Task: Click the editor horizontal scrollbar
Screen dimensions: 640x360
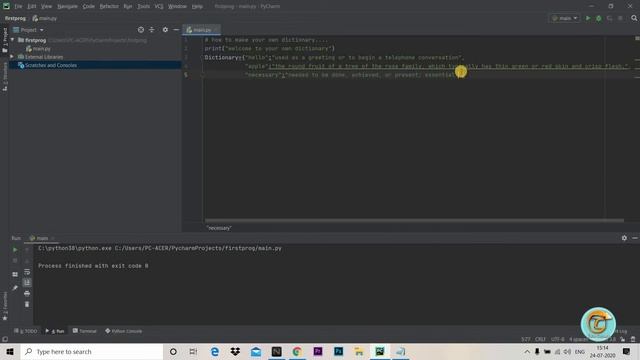Action: click(414, 220)
